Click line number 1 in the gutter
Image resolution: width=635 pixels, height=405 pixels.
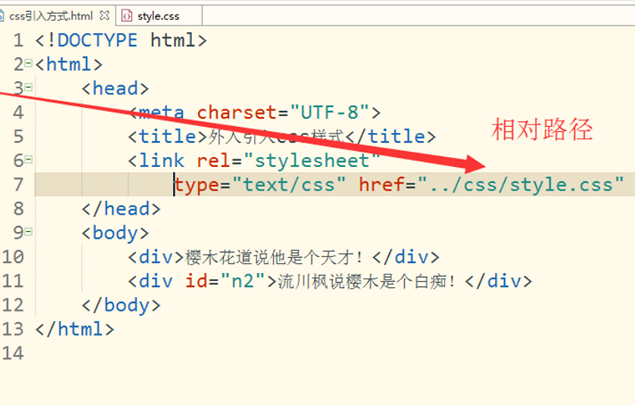tap(18, 40)
